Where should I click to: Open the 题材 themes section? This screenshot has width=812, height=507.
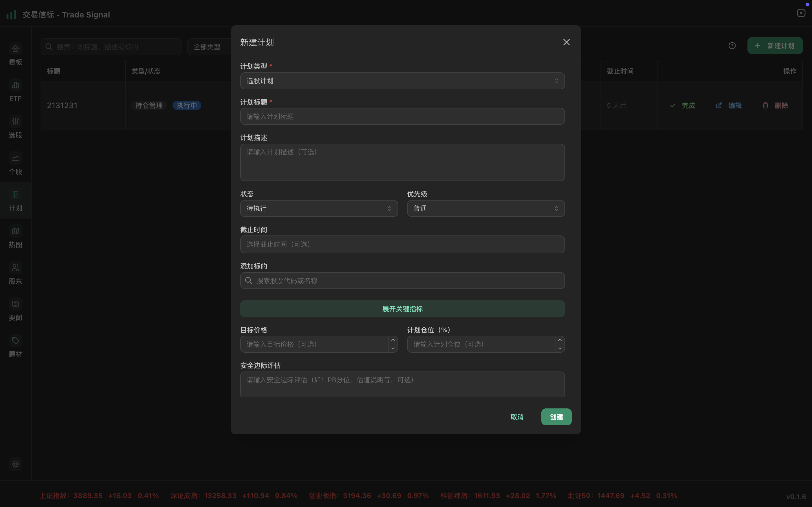[15, 346]
